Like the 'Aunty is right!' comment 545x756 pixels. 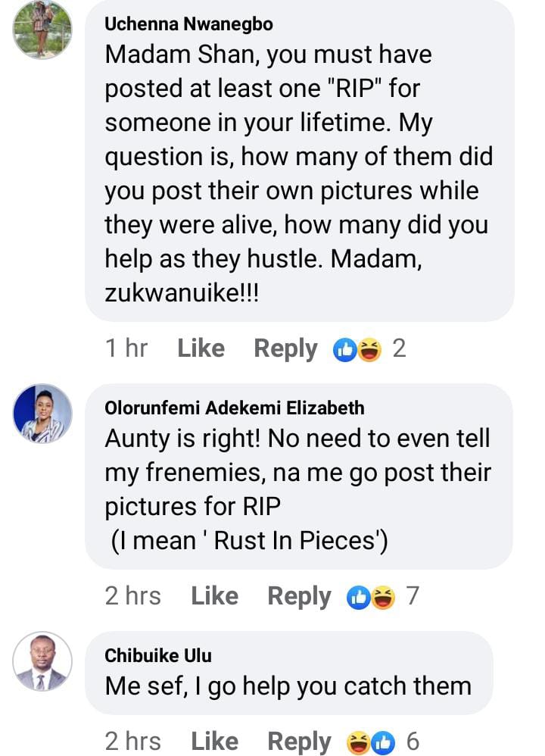coord(215,596)
